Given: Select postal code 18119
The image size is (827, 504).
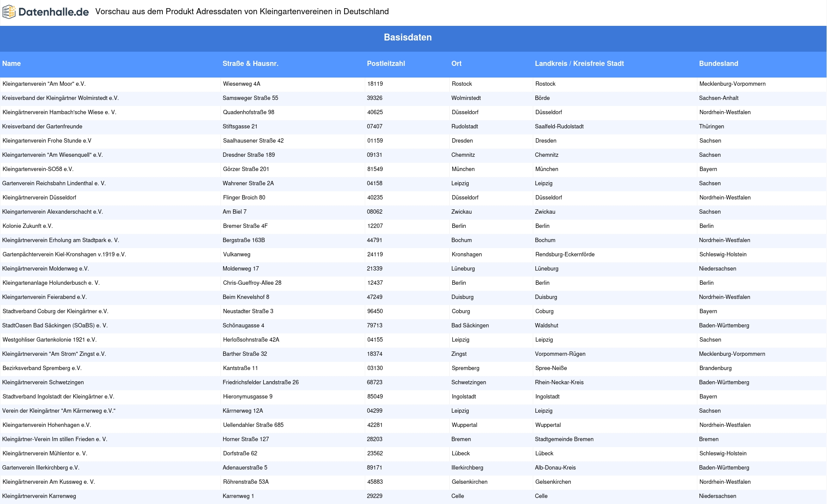Looking at the screenshot, I should click(x=375, y=84).
